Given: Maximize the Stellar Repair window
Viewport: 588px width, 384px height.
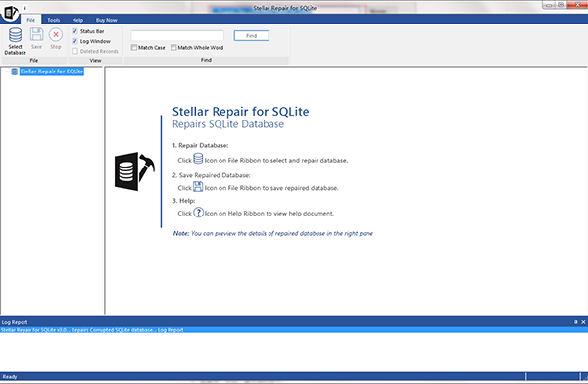Looking at the screenshot, I should click(561, 5).
